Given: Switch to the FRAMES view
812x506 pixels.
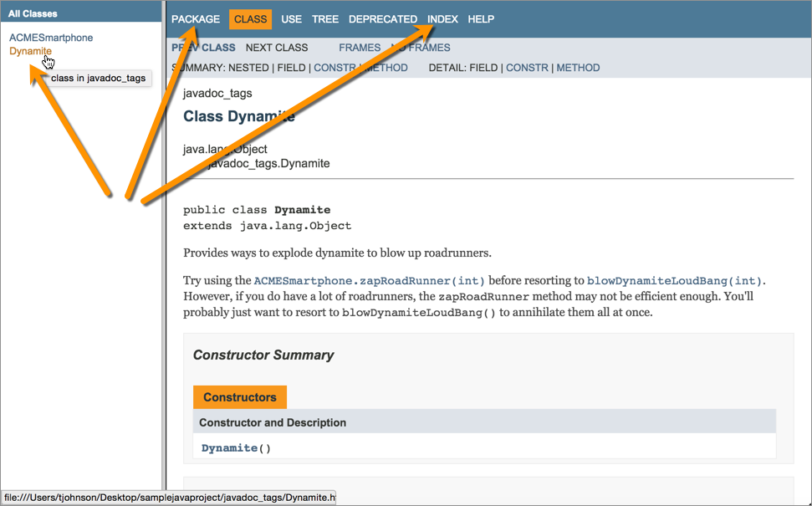Looking at the screenshot, I should tap(360, 48).
